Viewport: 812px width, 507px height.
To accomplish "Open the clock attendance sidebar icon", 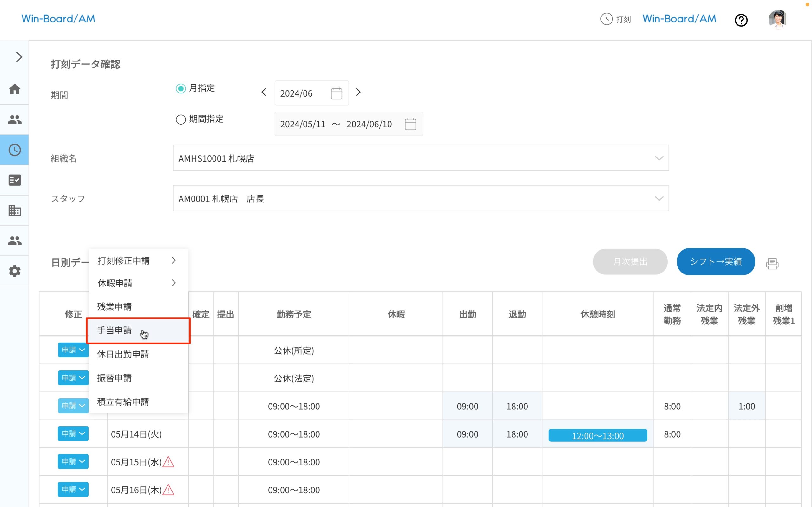I will (x=14, y=150).
